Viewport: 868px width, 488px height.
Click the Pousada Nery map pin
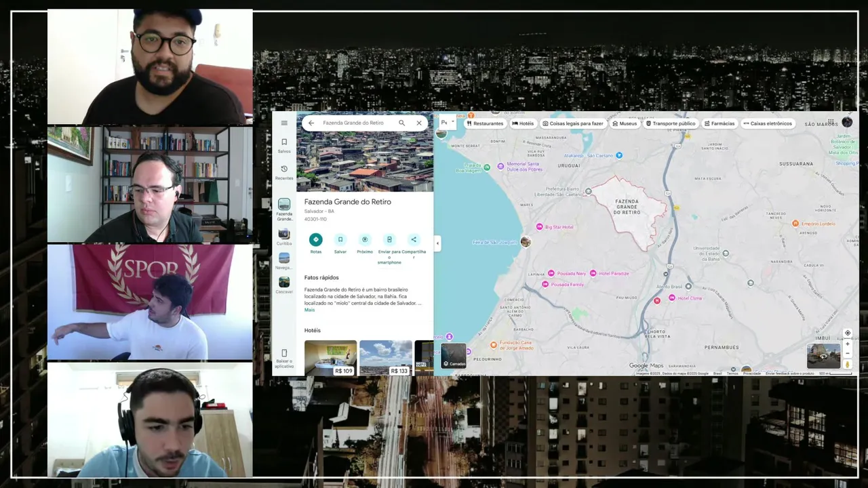coord(551,273)
